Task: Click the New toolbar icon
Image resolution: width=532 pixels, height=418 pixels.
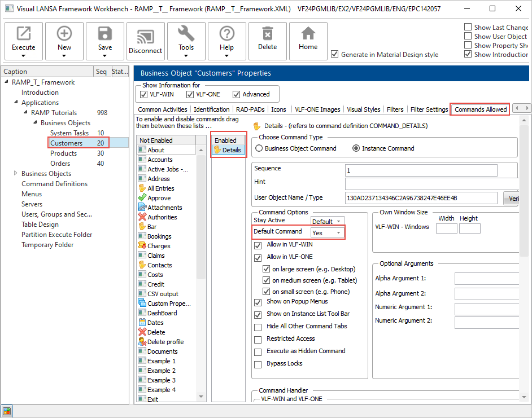Action: (x=64, y=34)
